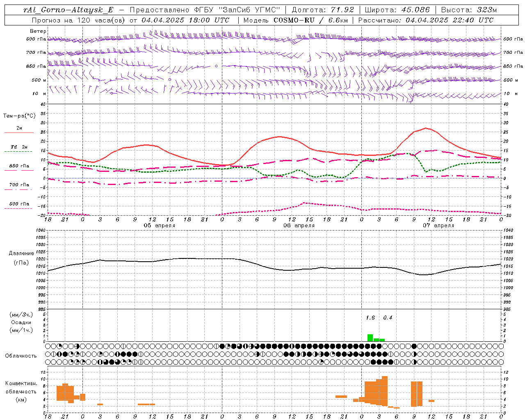Click the 1.6 precipitation total value
The height and width of the screenshot is (420, 525).
coord(370,318)
